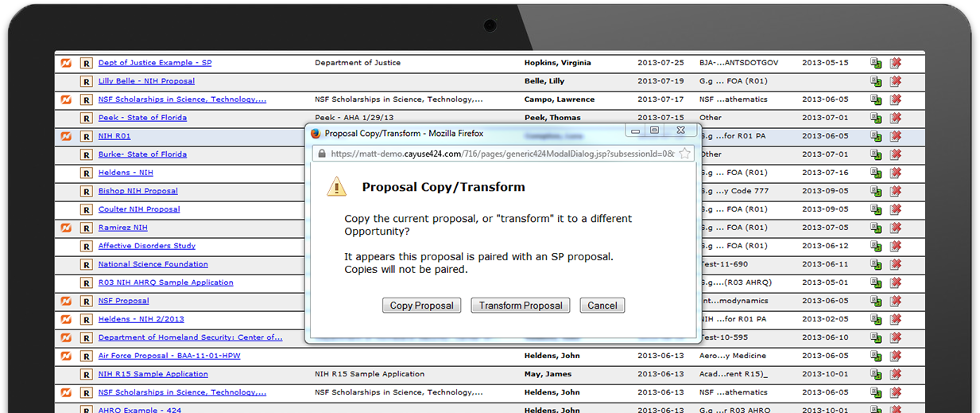980x413 pixels.
Task: Open the Coulter NIH Proposal link
Action: 139,209
